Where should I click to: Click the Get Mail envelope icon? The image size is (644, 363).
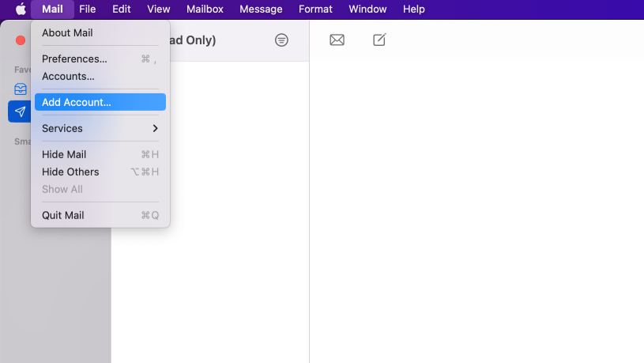(x=337, y=40)
